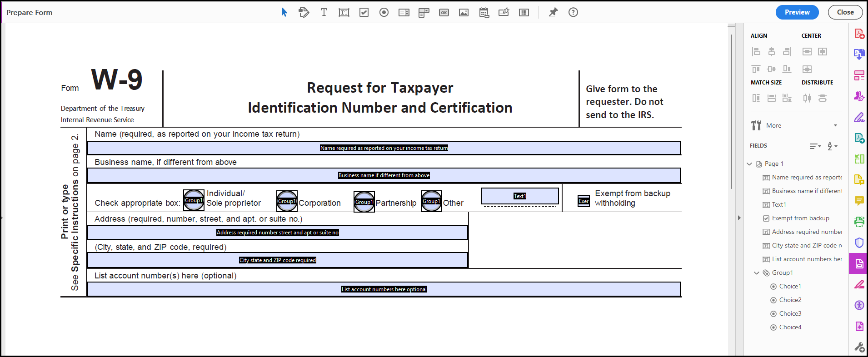Click the Distribute Horizontally icon
This screenshot has width=868, height=357.
point(807,98)
